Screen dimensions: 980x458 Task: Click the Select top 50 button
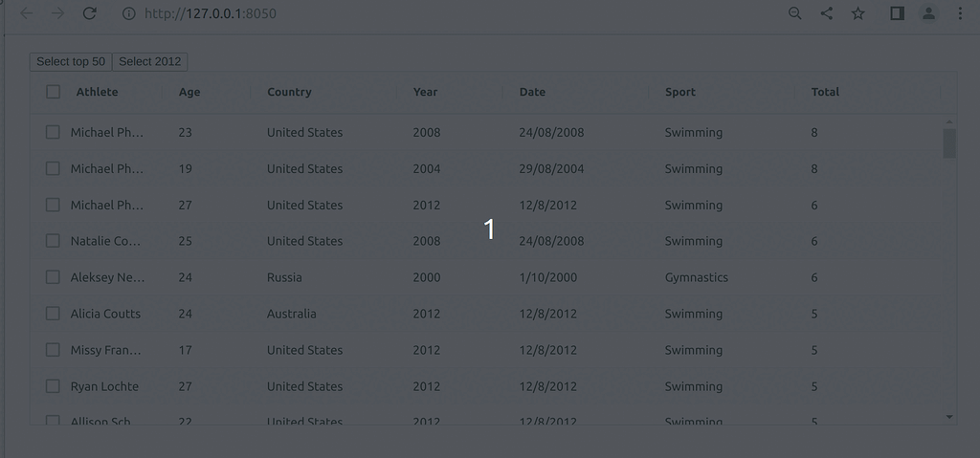[x=71, y=62]
